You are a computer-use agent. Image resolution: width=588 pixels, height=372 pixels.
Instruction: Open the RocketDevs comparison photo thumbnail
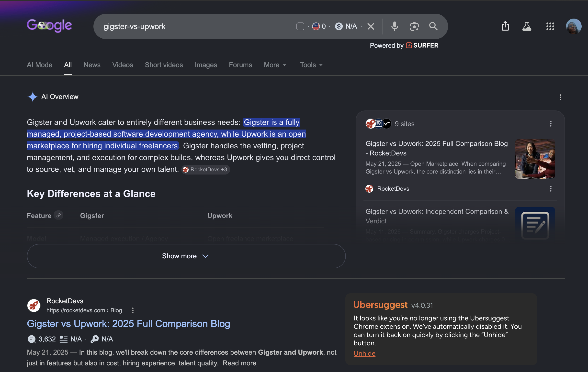point(535,159)
